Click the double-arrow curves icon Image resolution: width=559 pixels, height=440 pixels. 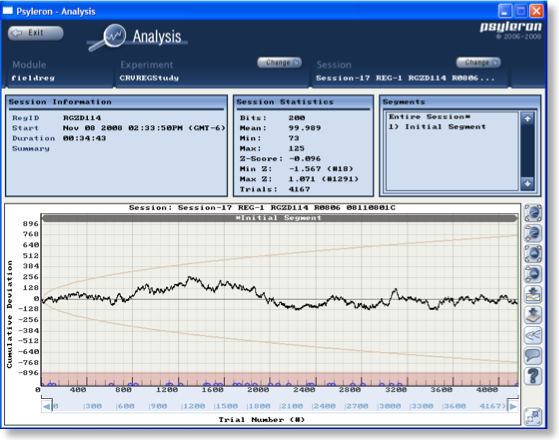click(x=533, y=335)
